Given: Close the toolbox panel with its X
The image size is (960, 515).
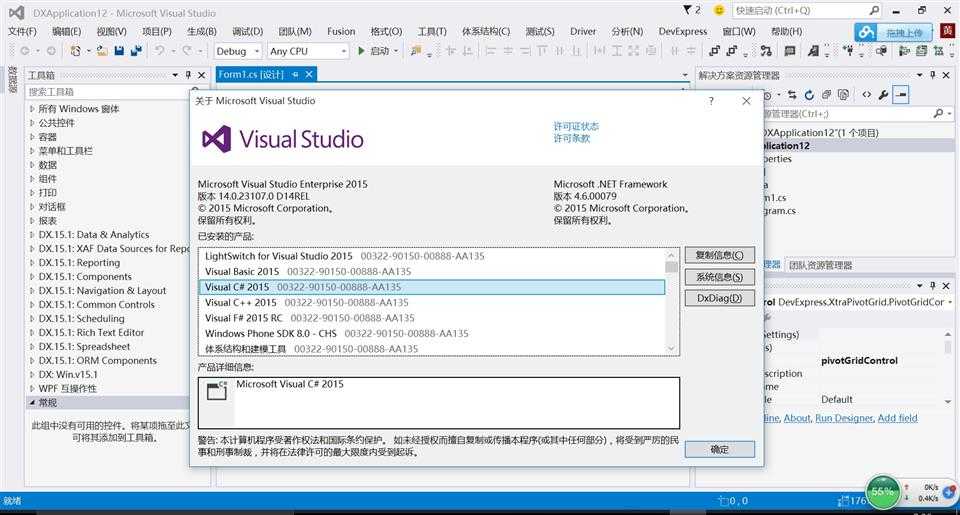Looking at the screenshot, I should [201, 75].
